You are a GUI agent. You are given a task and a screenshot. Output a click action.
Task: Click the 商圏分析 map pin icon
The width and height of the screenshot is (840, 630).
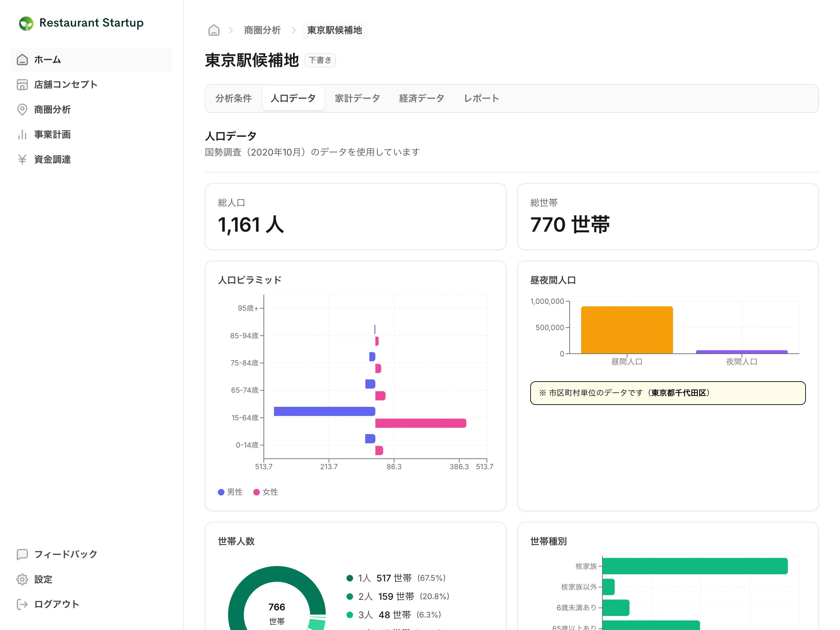[22, 110]
